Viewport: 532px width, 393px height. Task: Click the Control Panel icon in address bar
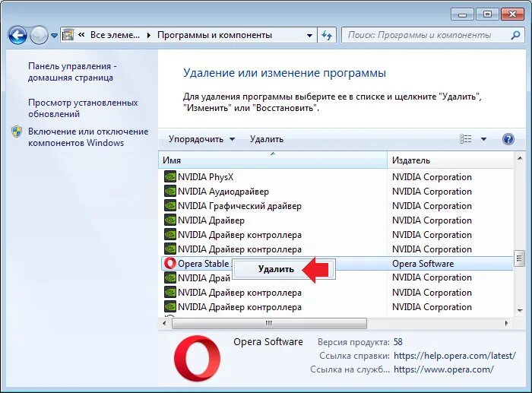tap(68, 35)
